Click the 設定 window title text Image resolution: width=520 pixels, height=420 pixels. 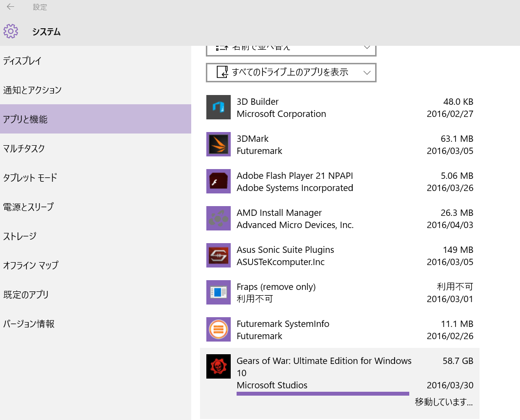[x=40, y=7]
